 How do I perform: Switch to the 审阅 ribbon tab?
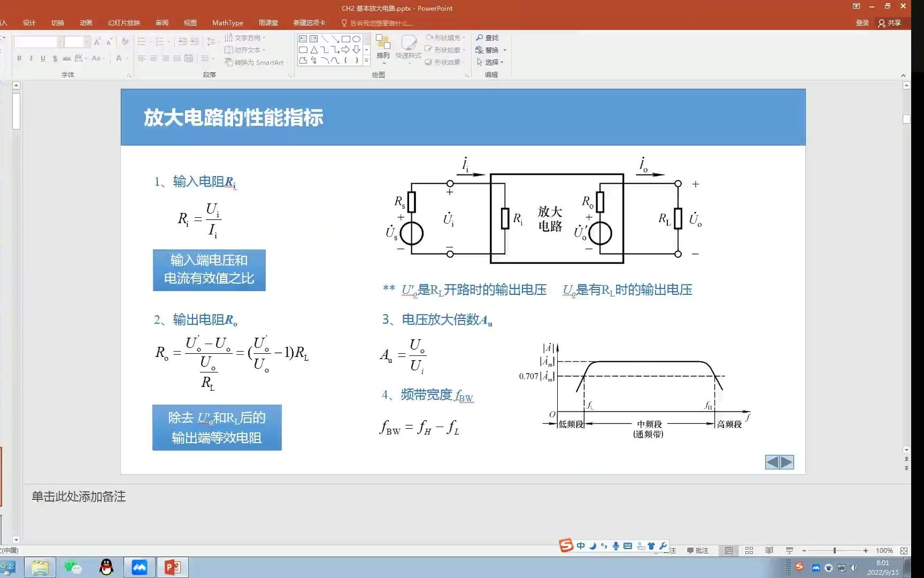161,22
